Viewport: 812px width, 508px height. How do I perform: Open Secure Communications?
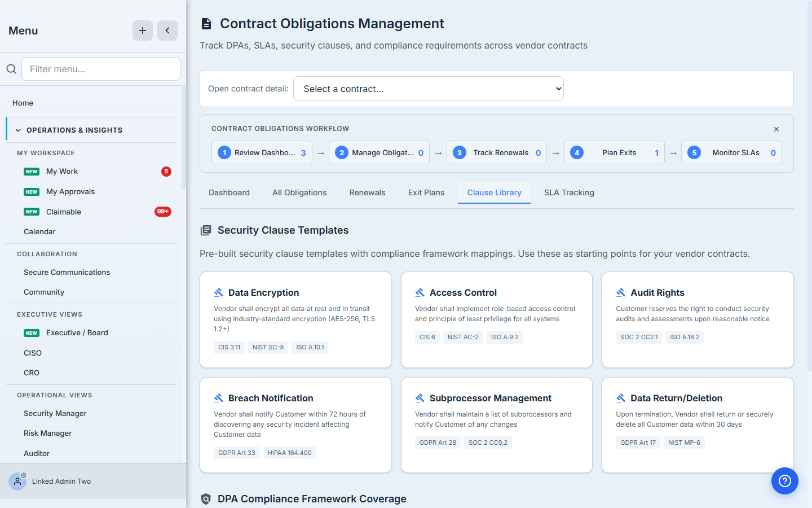67,272
